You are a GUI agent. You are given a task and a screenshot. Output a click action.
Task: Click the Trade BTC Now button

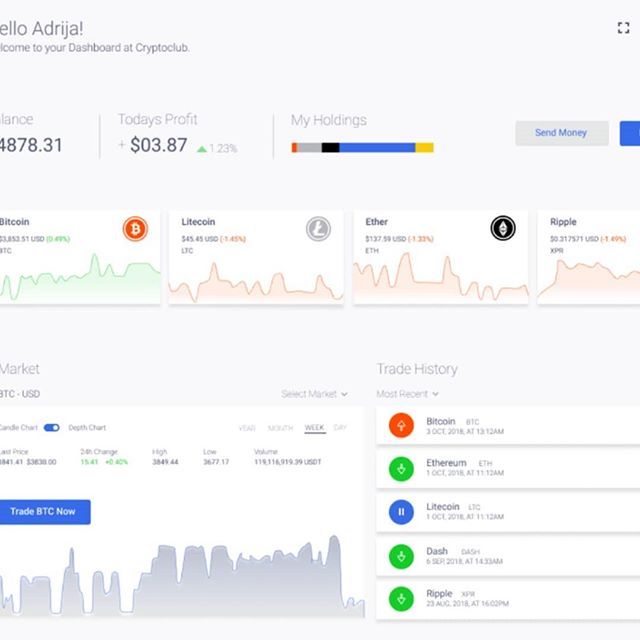43,512
